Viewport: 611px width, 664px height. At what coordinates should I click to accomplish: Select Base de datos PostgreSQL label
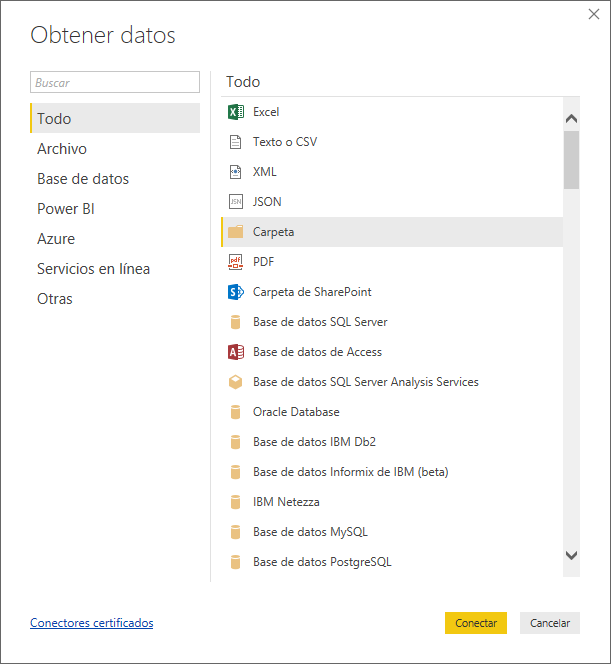(322, 562)
